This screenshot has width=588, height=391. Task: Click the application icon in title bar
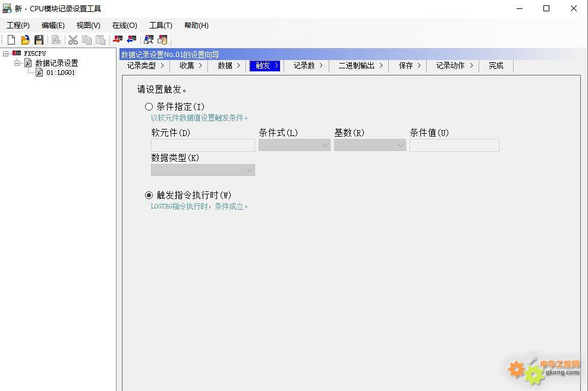click(x=7, y=8)
